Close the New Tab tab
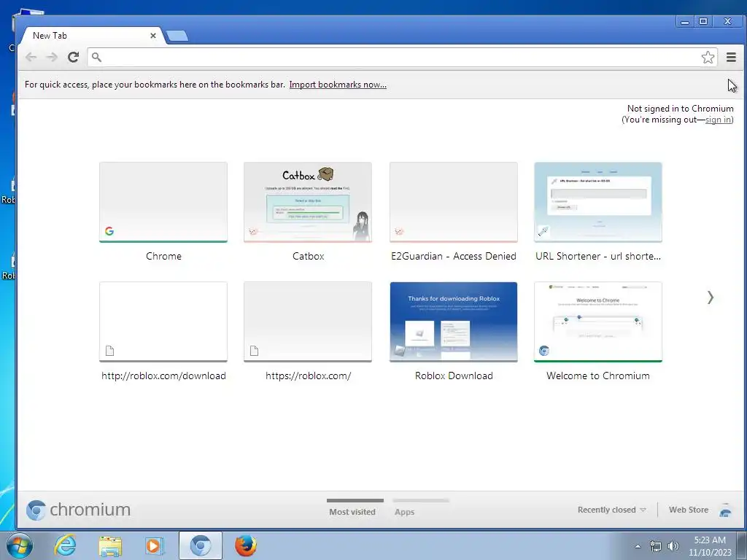Viewport: 747px width, 560px height. 153,36
